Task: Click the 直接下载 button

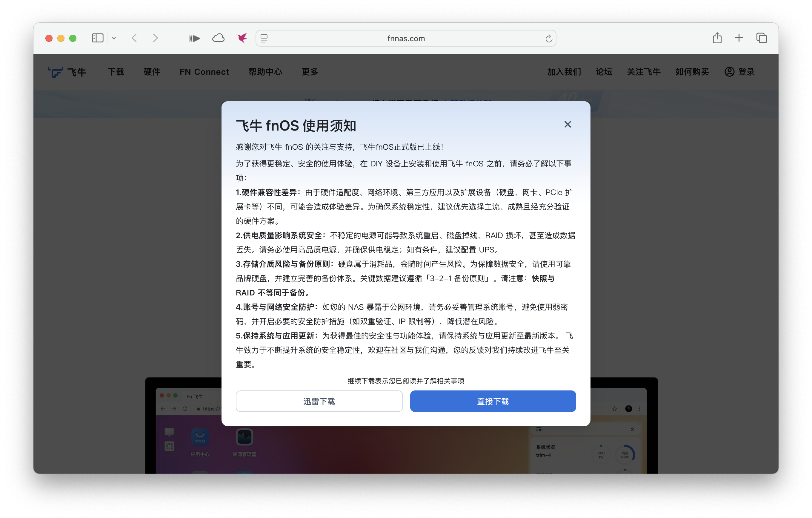Action: pyautogui.click(x=493, y=401)
